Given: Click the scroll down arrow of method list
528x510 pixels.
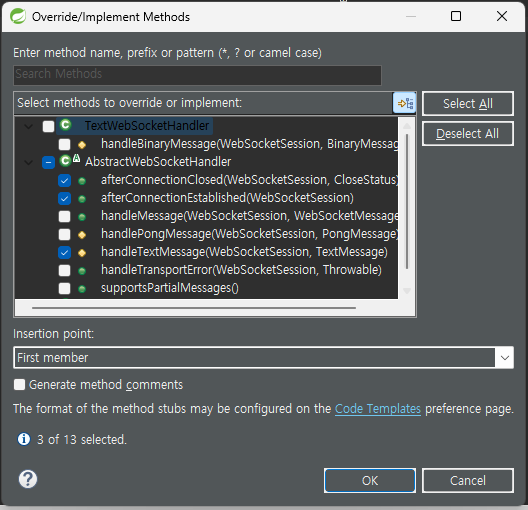Looking at the screenshot, I should coord(407,291).
